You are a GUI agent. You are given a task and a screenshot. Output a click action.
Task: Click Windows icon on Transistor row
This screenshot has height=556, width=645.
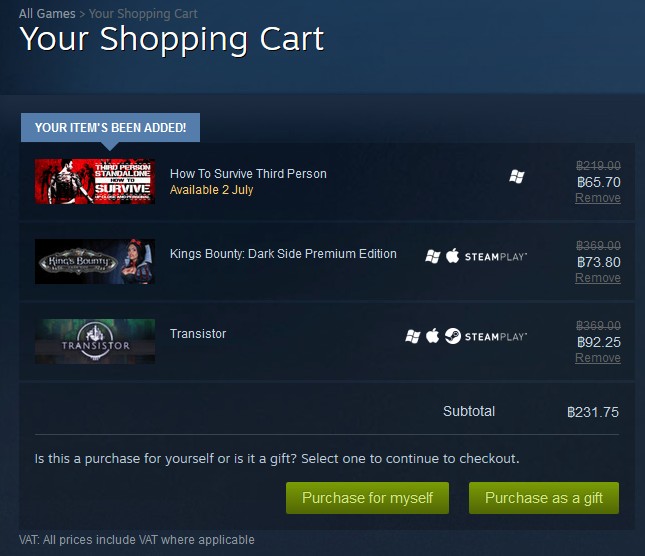tap(413, 336)
